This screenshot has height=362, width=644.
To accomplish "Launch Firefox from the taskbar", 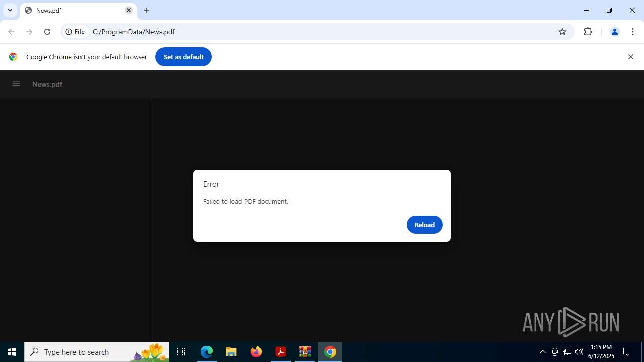I will pos(256,352).
